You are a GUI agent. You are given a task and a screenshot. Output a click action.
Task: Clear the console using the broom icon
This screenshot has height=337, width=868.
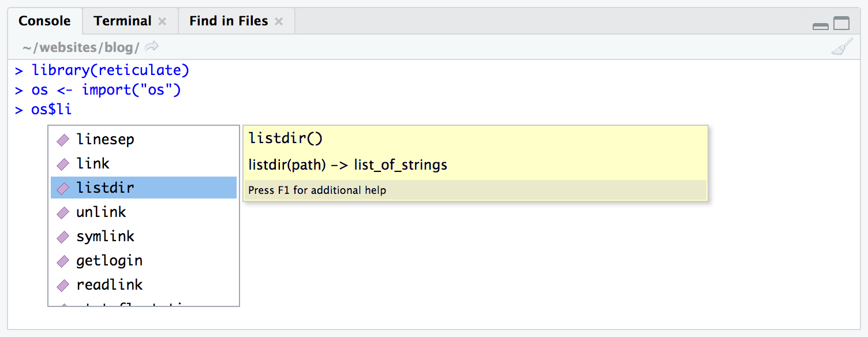(841, 47)
